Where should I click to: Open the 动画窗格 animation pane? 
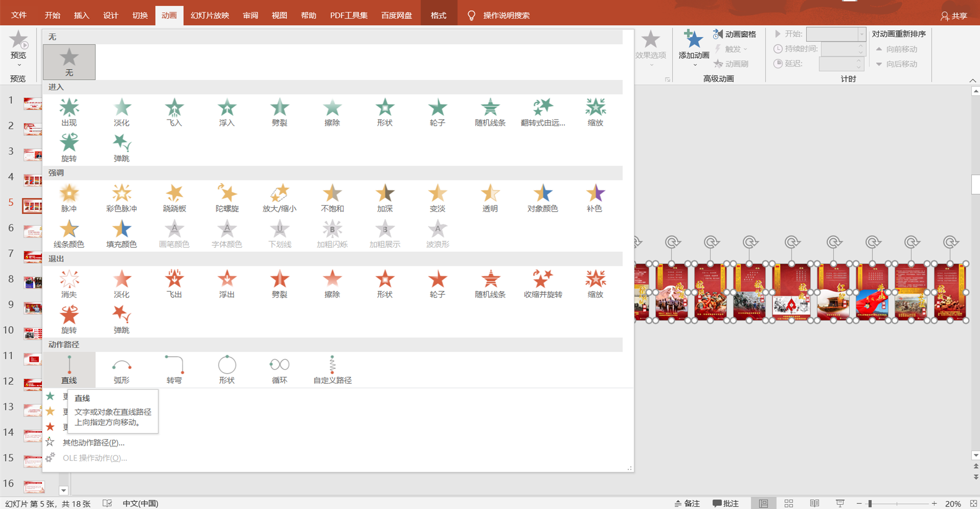tap(735, 34)
